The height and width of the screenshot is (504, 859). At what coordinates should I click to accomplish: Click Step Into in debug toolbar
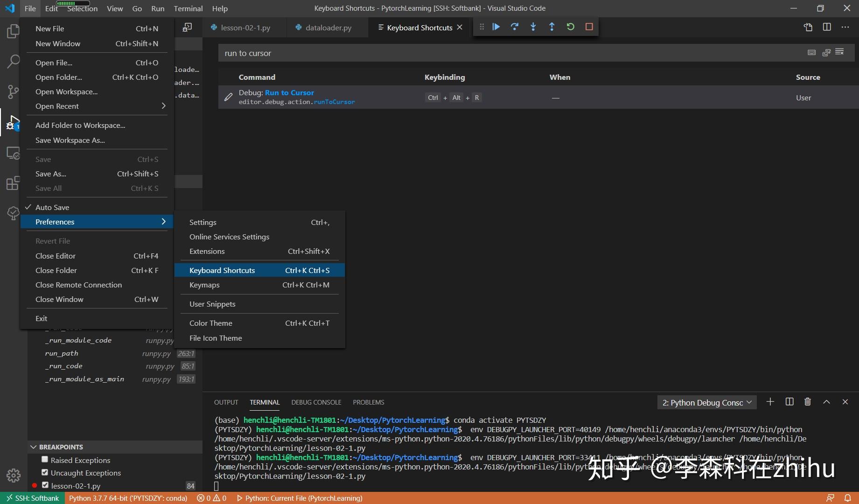coord(533,27)
